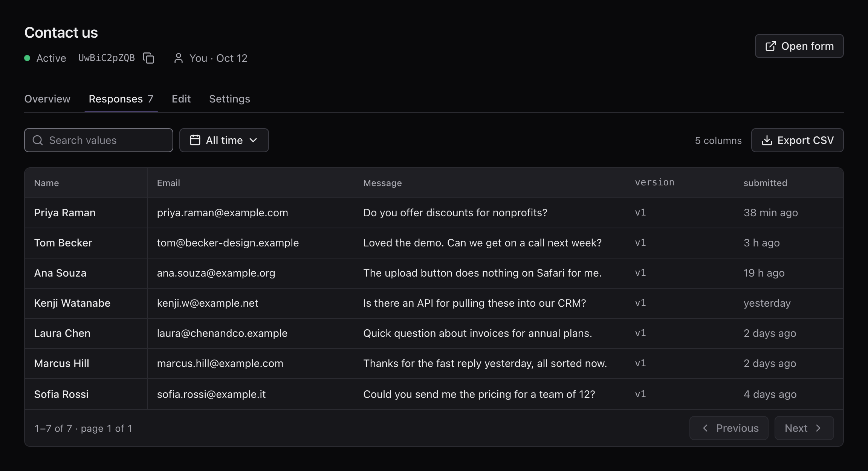This screenshot has height=471, width=868.
Task: Click Kenji Watanabe's name cell
Action: point(72,303)
